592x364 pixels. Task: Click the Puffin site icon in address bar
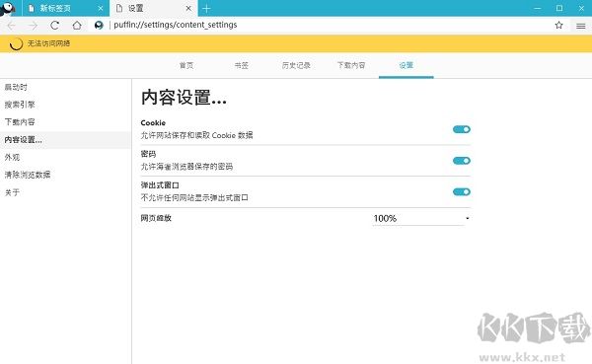tap(99, 26)
